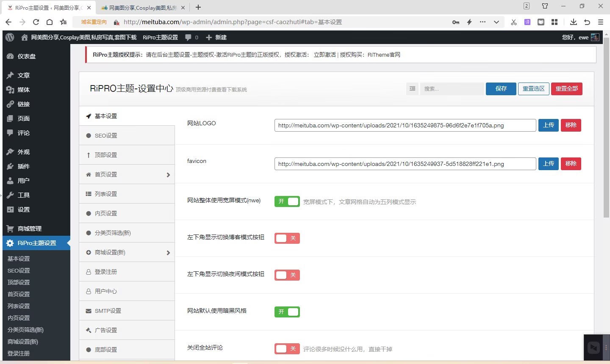Expand the 首页设置 section chevron
Viewport: 610px width, 364px height.
click(x=168, y=174)
